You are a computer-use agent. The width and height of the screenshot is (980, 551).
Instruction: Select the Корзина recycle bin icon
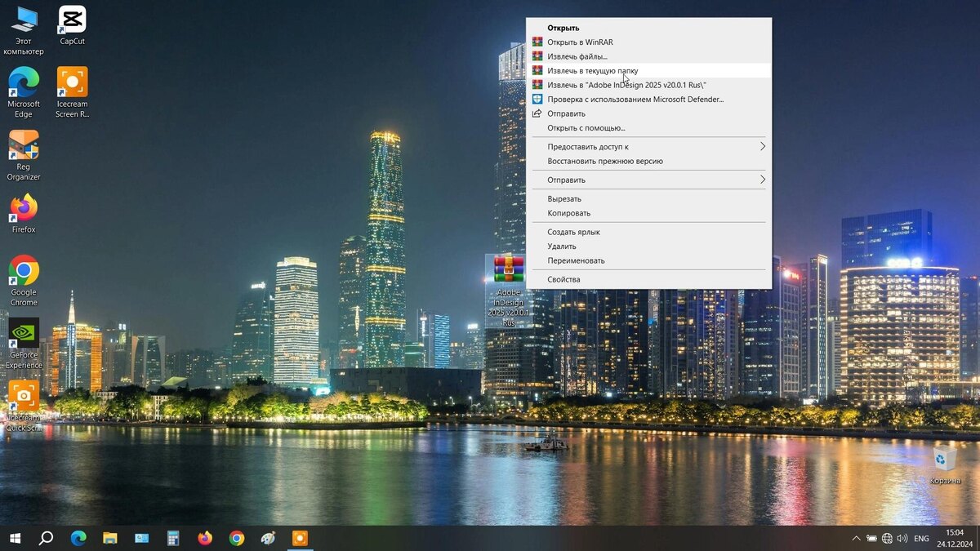945,464
